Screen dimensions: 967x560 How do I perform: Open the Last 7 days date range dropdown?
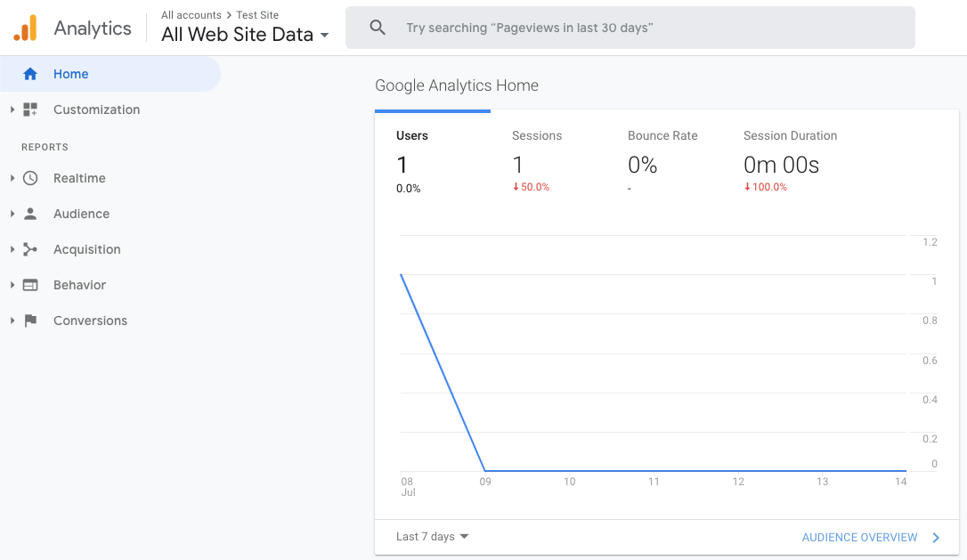click(433, 537)
